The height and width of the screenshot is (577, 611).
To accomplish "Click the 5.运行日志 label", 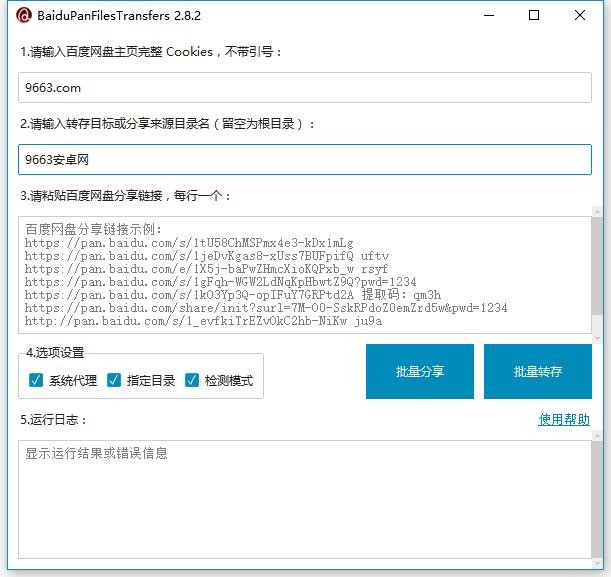I will pos(53,420).
